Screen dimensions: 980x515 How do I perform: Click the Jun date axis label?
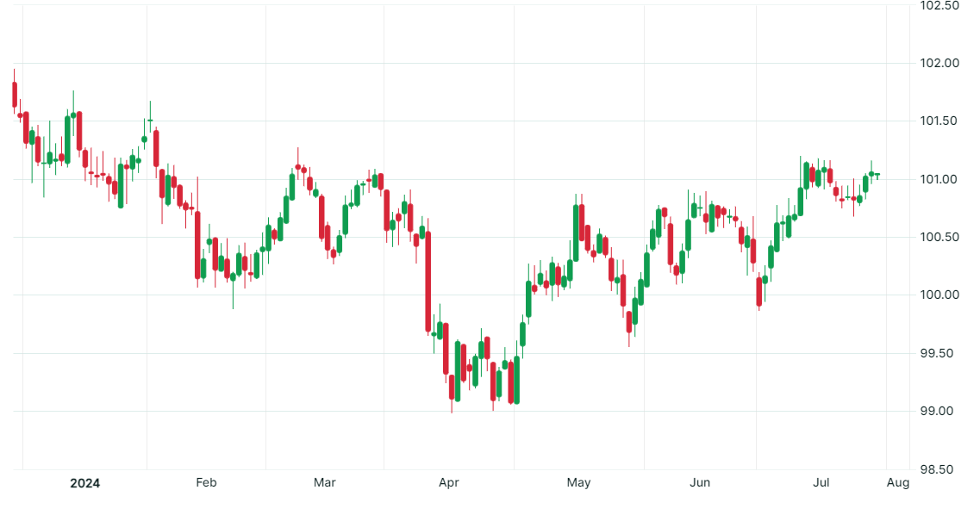(x=701, y=483)
